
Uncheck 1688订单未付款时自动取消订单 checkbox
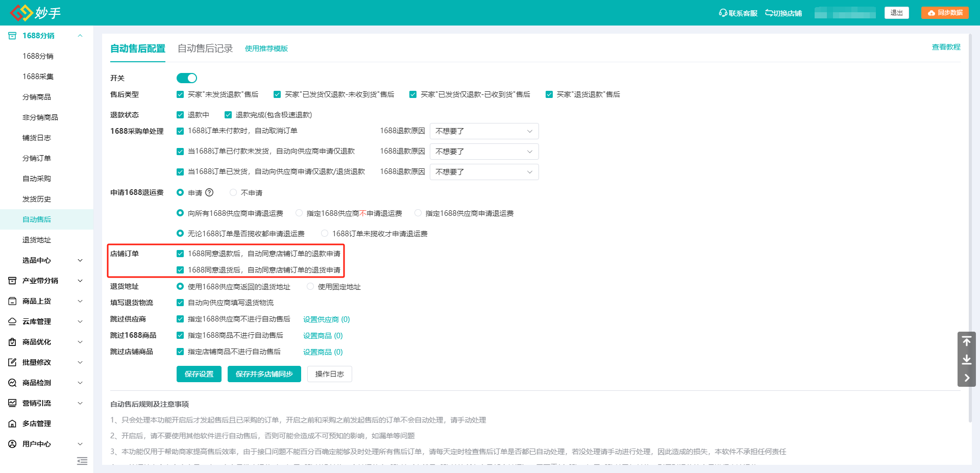pyautogui.click(x=180, y=131)
